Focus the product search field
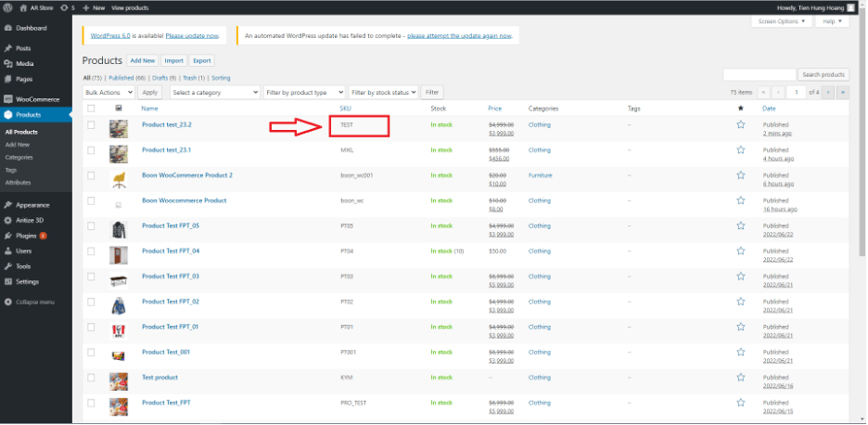The image size is (868, 425). (759, 74)
